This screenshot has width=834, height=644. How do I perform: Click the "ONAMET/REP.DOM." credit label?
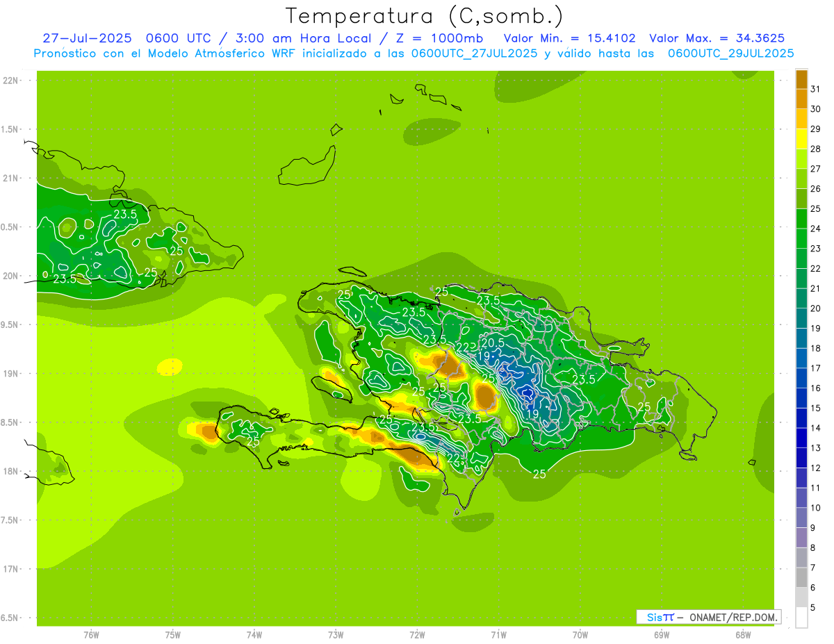click(x=733, y=617)
